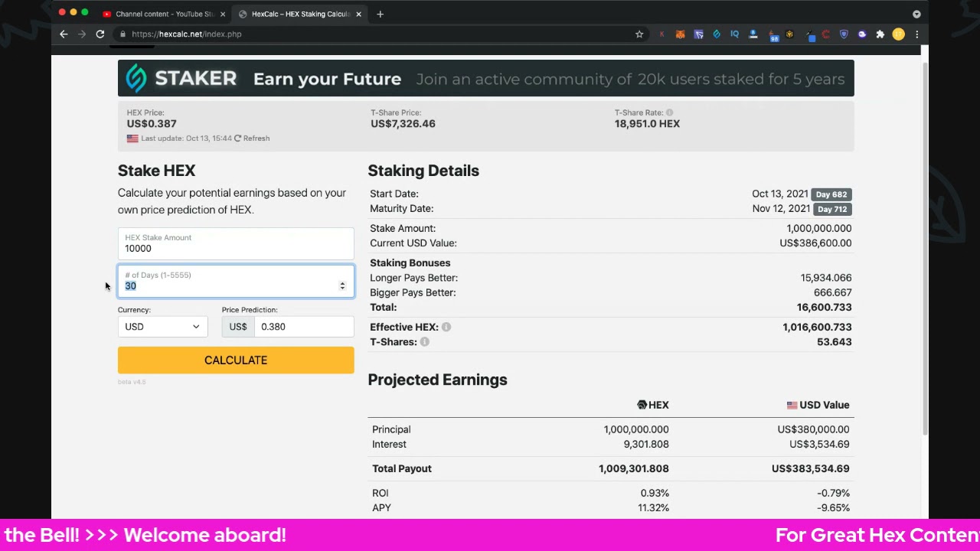The height and width of the screenshot is (551, 980).
Task: Click the teal S-shaped extension icon
Action: [x=717, y=34]
